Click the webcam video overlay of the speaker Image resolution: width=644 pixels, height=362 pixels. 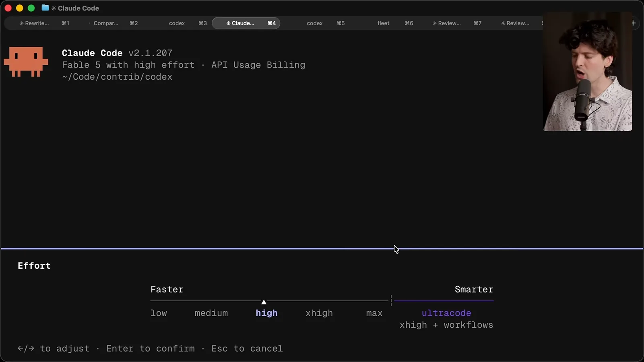coord(588,72)
